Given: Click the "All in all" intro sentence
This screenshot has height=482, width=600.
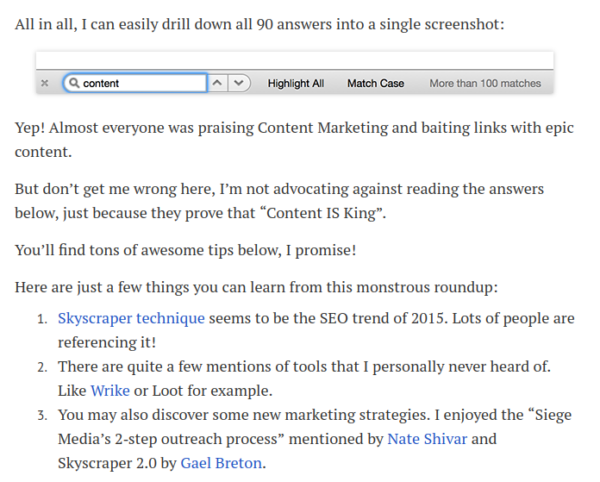Looking at the screenshot, I should click(x=260, y=24).
